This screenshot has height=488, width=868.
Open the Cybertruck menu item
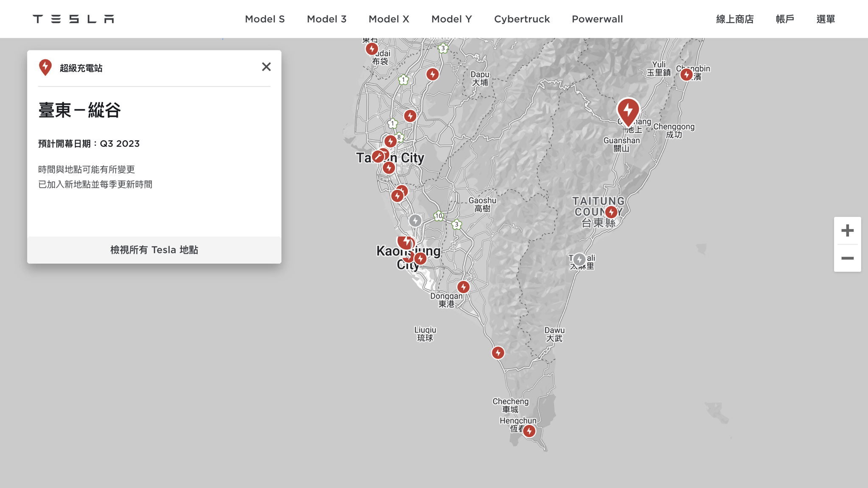pyautogui.click(x=522, y=19)
